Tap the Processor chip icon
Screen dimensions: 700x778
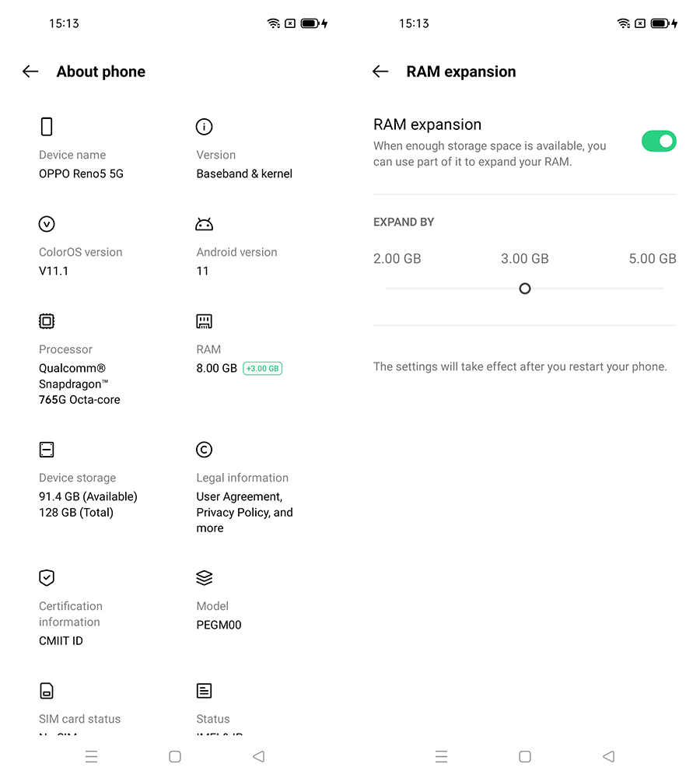(x=47, y=321)
